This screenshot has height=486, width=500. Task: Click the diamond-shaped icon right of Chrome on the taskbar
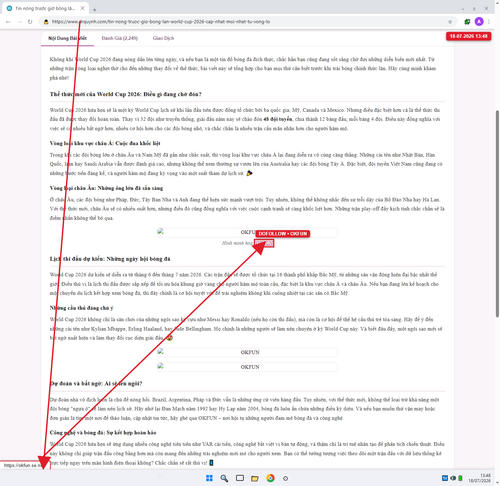pyautogui.click(x=285, y=478)
